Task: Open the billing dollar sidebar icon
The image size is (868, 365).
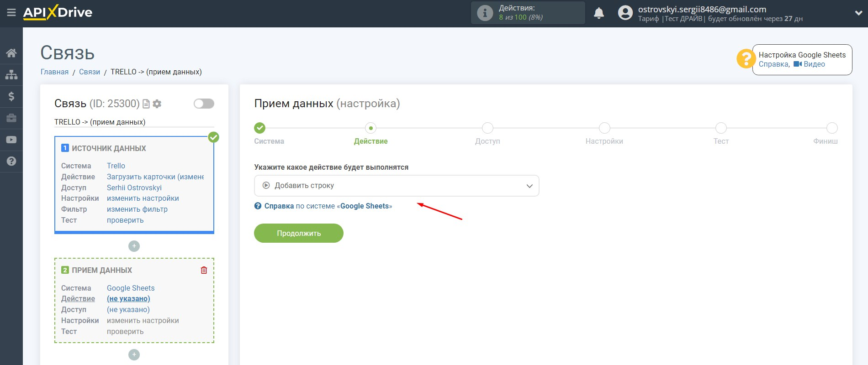Action: point(11,96)
